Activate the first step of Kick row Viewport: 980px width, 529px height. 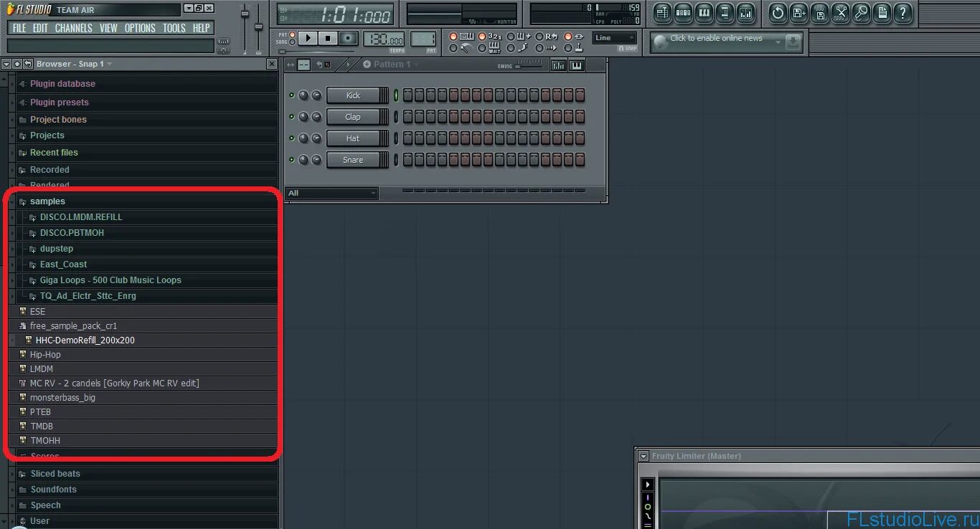(407, 95)
